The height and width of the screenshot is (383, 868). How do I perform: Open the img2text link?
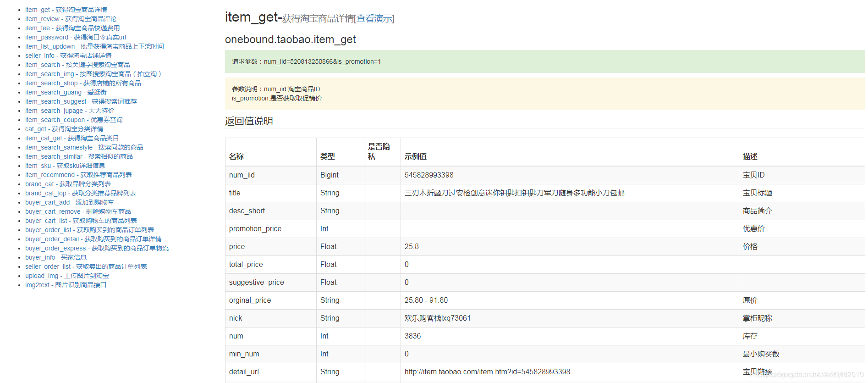[66, 285]
